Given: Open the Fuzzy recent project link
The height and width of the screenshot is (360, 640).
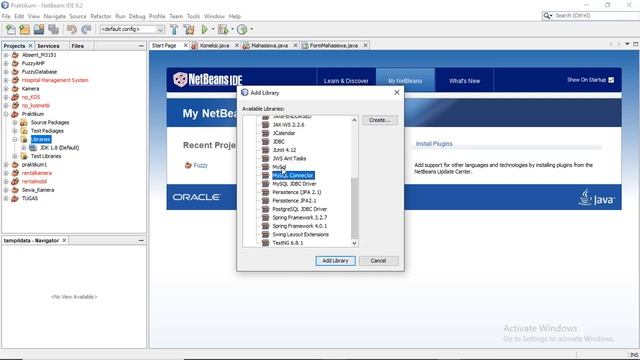Looking at the screenshot, I should click(200, 165).
